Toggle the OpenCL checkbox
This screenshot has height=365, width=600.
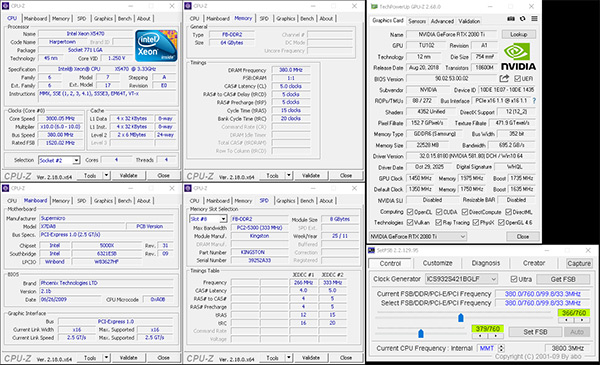[x=410, y=212]
